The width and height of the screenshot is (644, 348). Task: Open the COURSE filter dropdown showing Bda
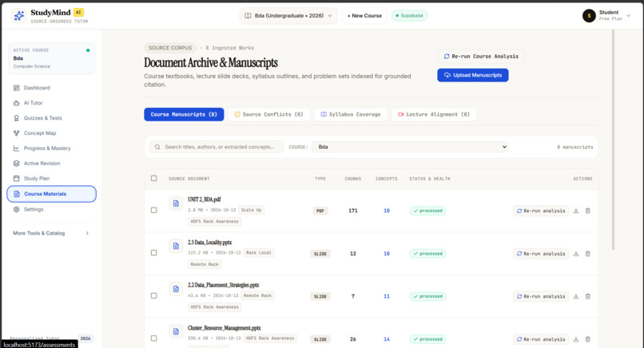point(410,147)
